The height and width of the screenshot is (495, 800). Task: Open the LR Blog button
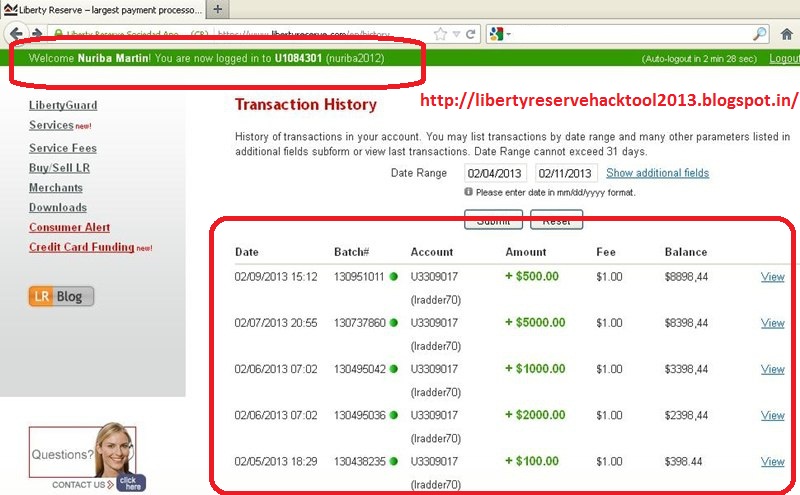coord(61,296)
